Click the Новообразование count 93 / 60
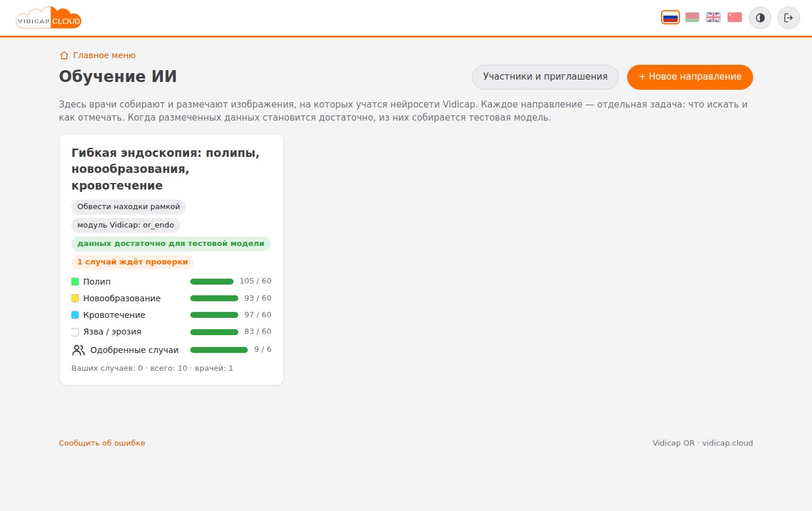The height and width of the screenshot is (511, 812). tap(258, 298)
